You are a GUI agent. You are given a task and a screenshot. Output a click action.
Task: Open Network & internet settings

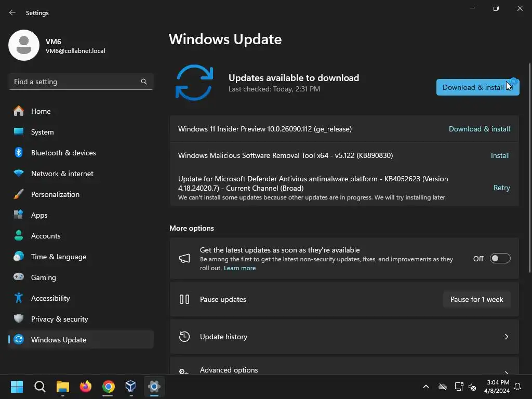(x=81, y=174)
